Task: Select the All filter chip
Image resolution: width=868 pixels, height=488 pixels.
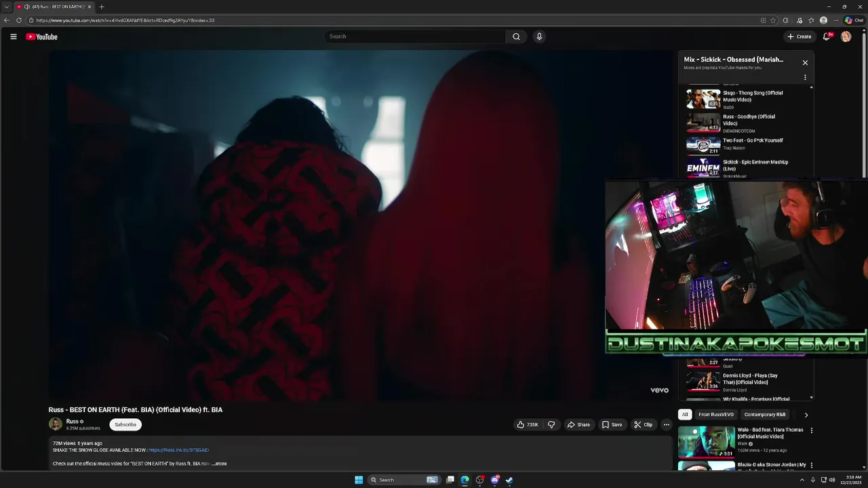Action: [x=685, y=415]
